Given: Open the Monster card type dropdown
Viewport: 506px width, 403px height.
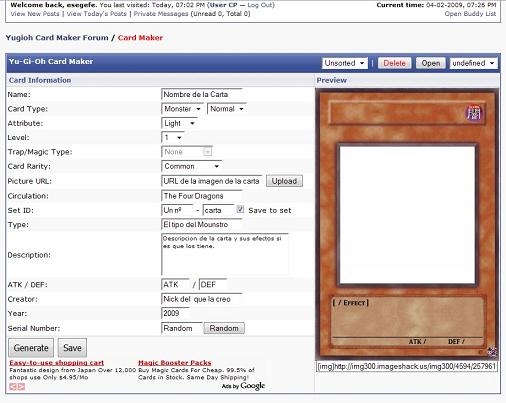Looking at the screenshot, I should (x=182, y=109).
